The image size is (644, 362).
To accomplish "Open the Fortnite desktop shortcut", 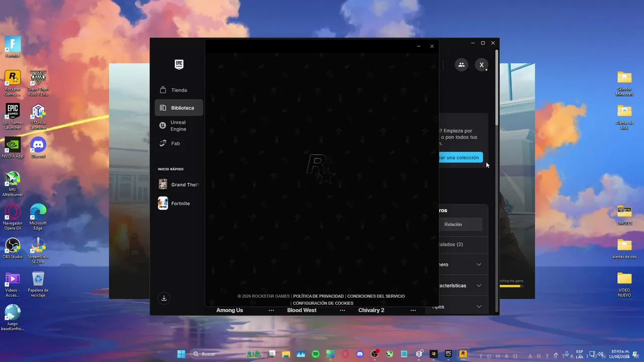I will [13, 47].
